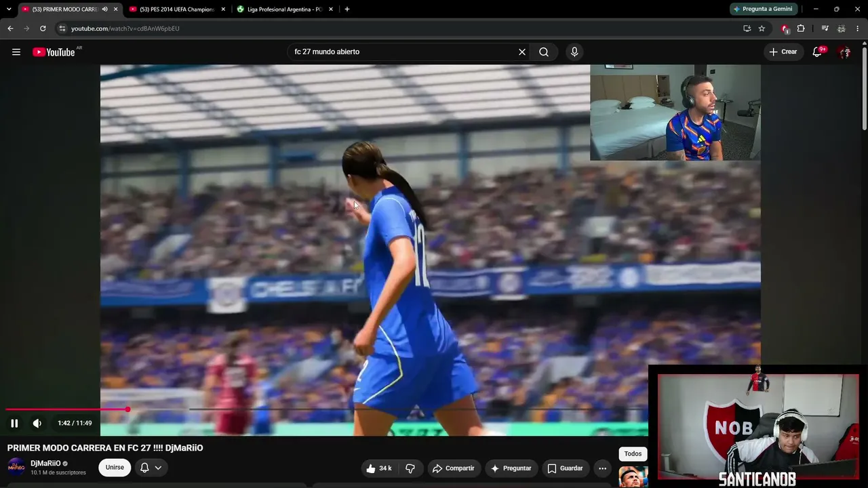Screen dimensions: 868x488
Task: Restore down the browser window
Action: tap(837, 9)
